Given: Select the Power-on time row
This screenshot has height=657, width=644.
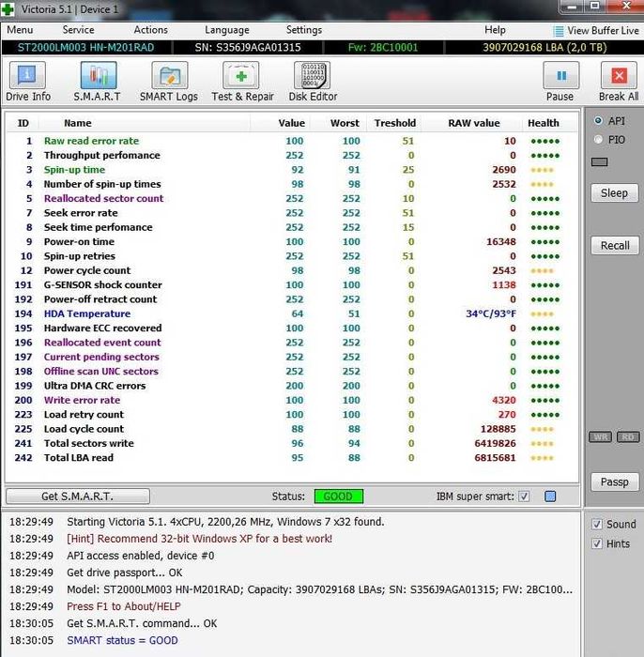Looking at the screenshot, I should (292, 242).
